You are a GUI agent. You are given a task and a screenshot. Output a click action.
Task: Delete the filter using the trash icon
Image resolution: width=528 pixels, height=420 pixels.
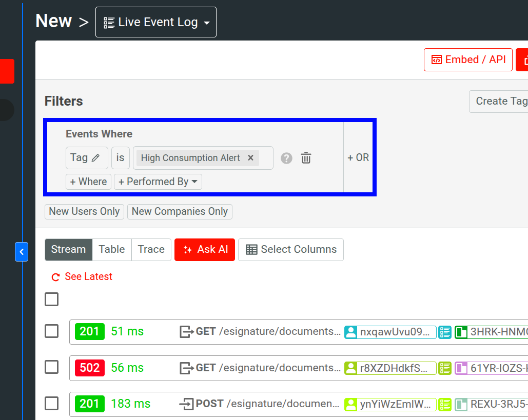pyautogui.click(x=306, y=158)
